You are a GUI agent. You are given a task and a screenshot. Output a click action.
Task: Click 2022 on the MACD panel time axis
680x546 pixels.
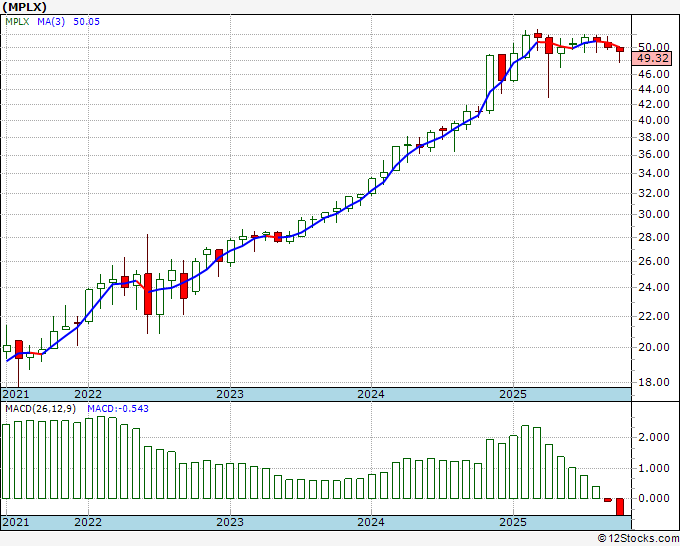[88, 522]
